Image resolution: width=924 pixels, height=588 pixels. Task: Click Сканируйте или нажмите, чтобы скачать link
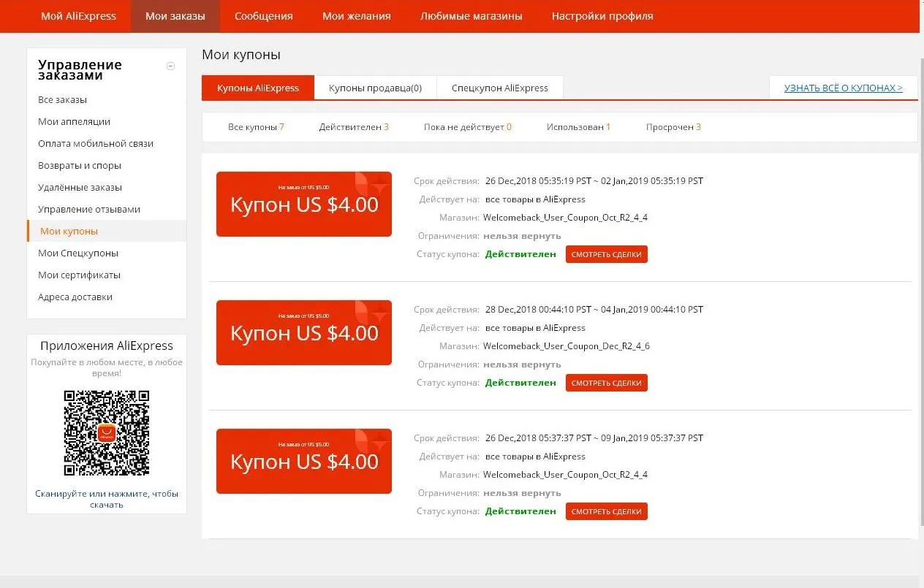click(x=107, y=499)
